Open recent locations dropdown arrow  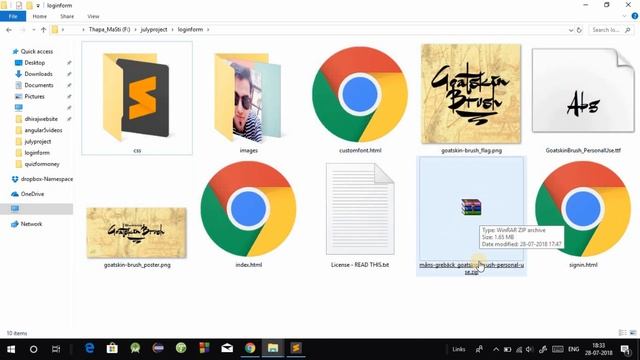click(x=33, y=30)
